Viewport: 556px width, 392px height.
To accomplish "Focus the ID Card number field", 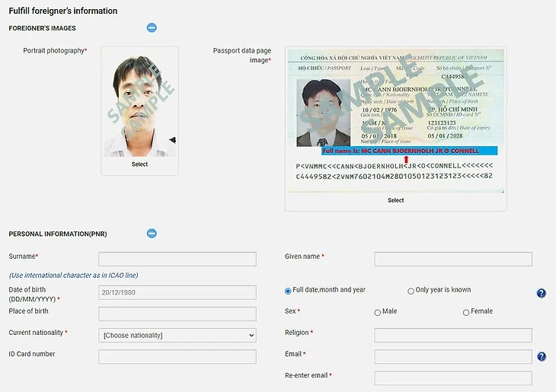I will [x=177, y=356].
